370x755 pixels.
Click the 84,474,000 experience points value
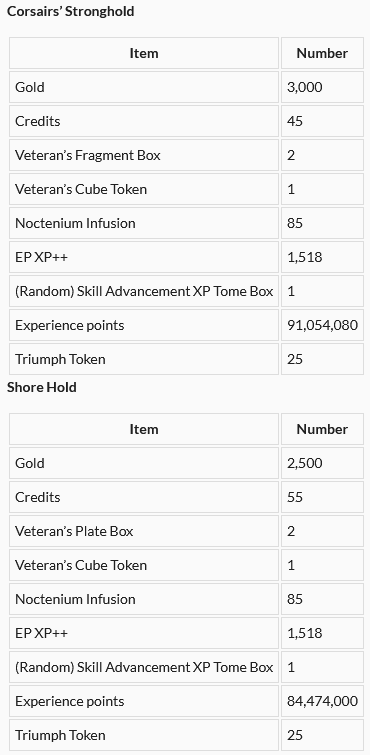tap(322, 701)
